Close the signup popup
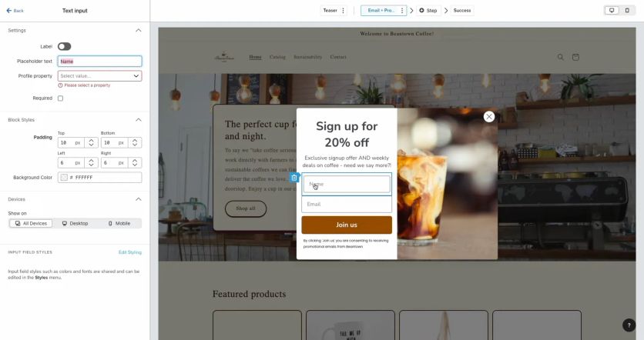644x340 pixels. (488, 117)
